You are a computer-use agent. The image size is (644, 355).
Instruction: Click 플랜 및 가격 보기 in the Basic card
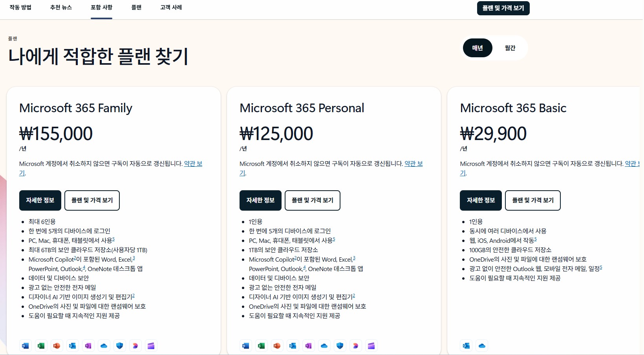[533, 200]
